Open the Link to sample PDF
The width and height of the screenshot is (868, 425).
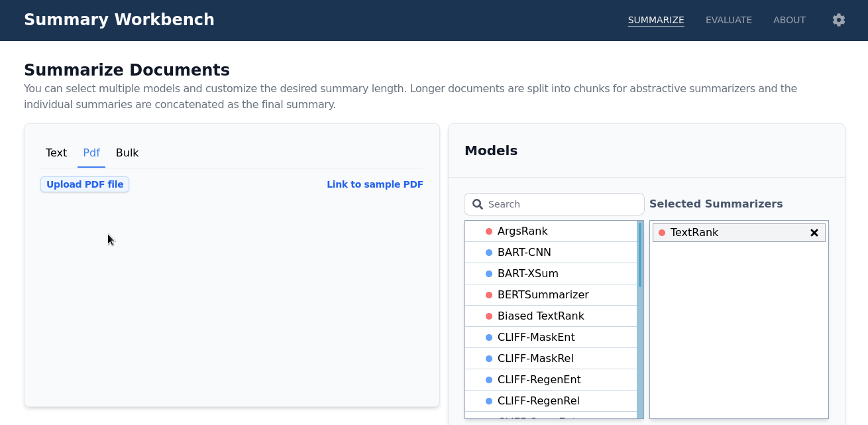(375, 184)
